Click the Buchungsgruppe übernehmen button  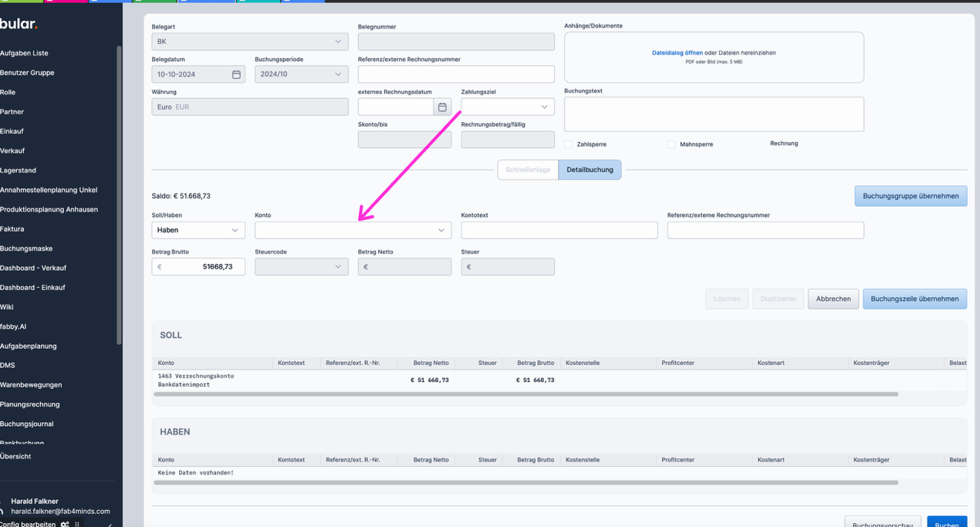(x=911, y=196)
